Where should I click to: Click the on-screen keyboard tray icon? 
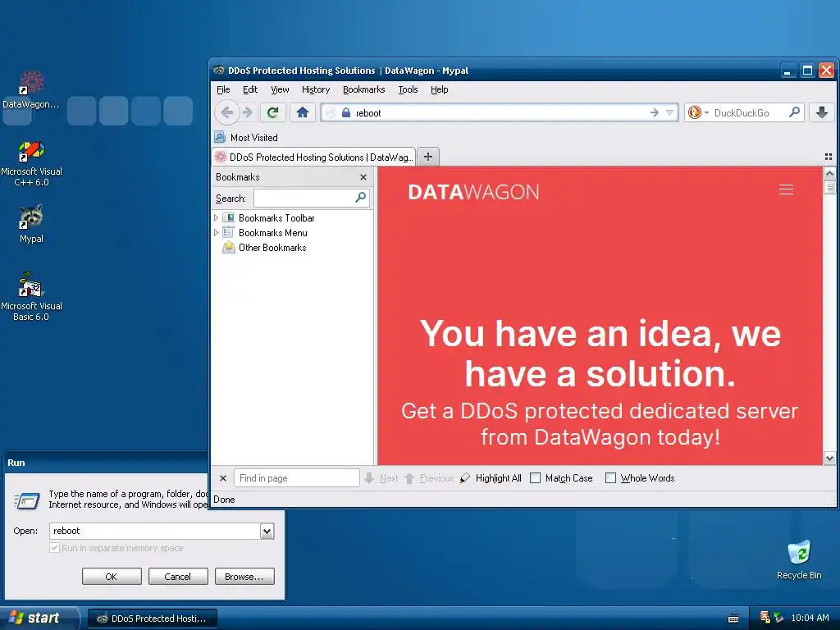[x=733, y=619]
